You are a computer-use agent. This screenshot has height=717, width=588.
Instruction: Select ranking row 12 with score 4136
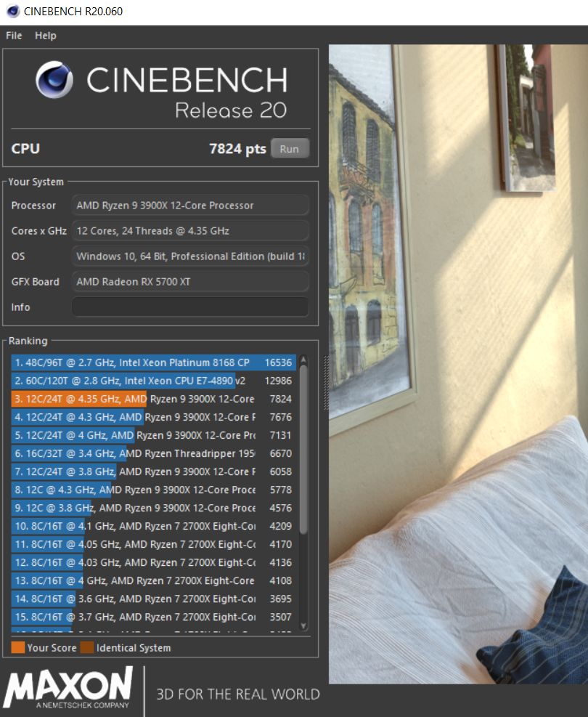click(x=153, y=562)
